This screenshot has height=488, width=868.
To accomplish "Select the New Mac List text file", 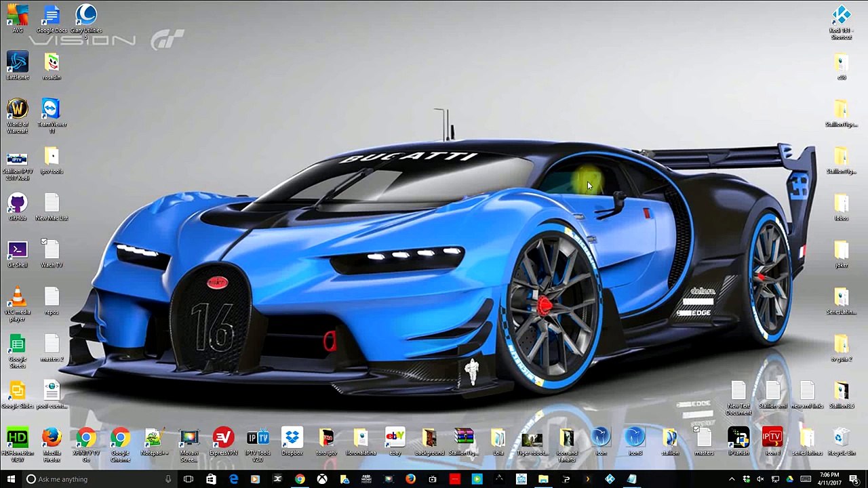I will coord(52,207).
